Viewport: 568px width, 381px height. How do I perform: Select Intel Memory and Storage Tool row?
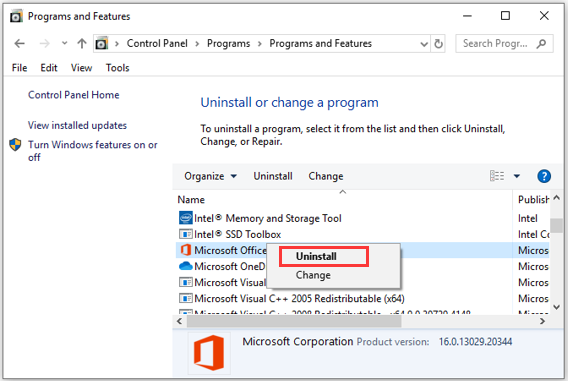pyautogui.click(x=268, y=218)
